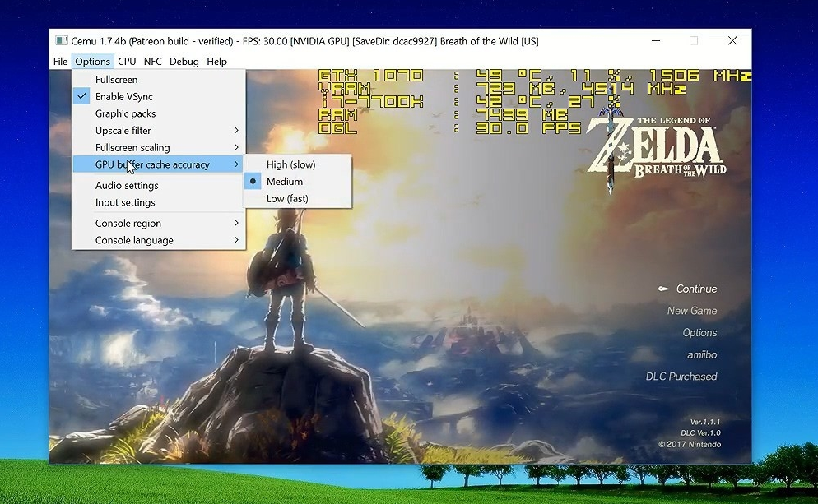Choose Low (fast) buffer cache accuracy

coord(287,199)
